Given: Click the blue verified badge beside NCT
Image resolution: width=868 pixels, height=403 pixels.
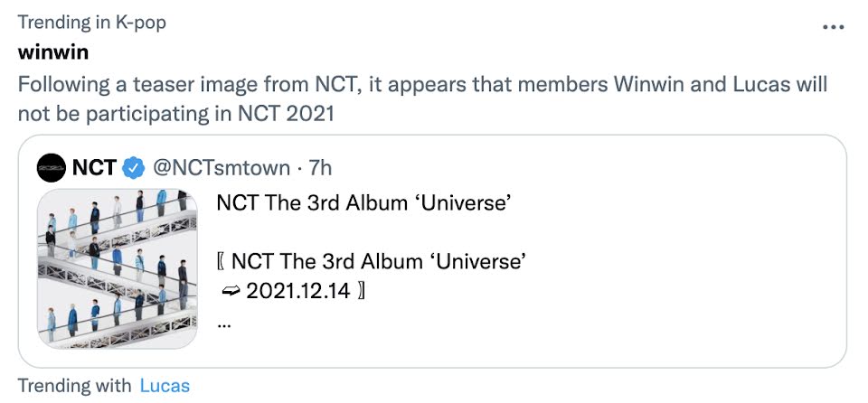Looking at the screenshot, I should pos(134,167).
